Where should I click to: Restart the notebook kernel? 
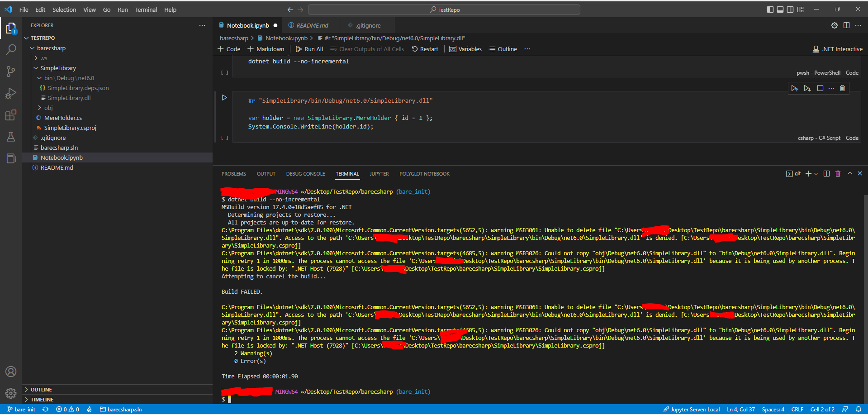[x=425, y=49]
